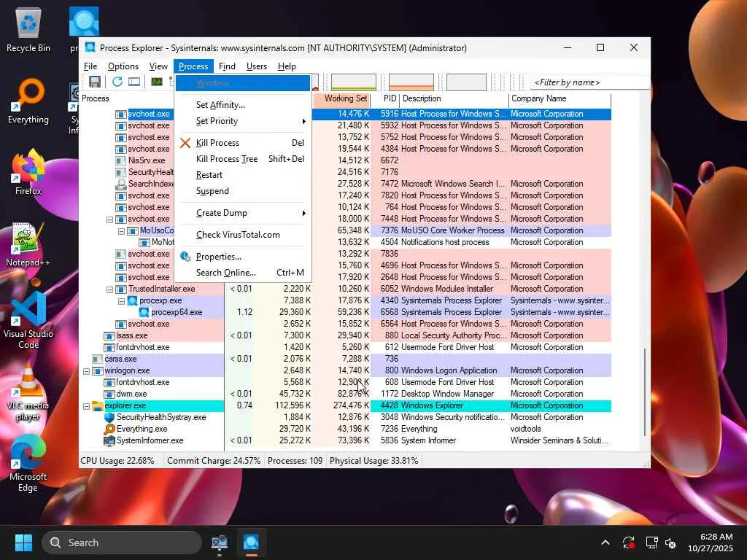Select the dwm.exe process row
The width and height of the screenshot is (747, 560).
click(x=345, y=394)
